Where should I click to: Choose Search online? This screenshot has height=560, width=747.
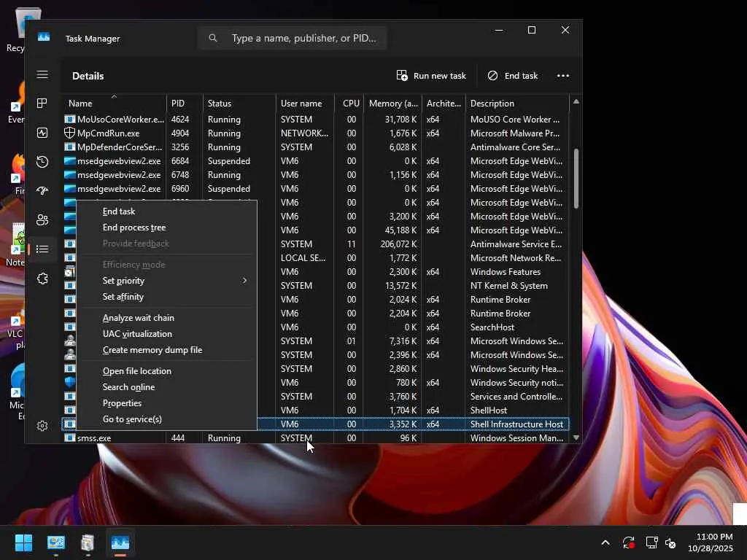(128, 388)
